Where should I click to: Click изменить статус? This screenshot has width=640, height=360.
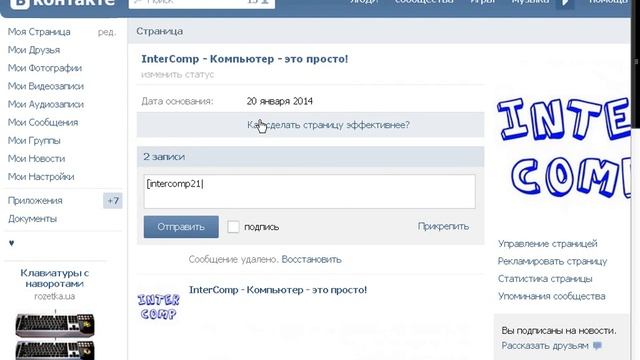click(178, 75)
